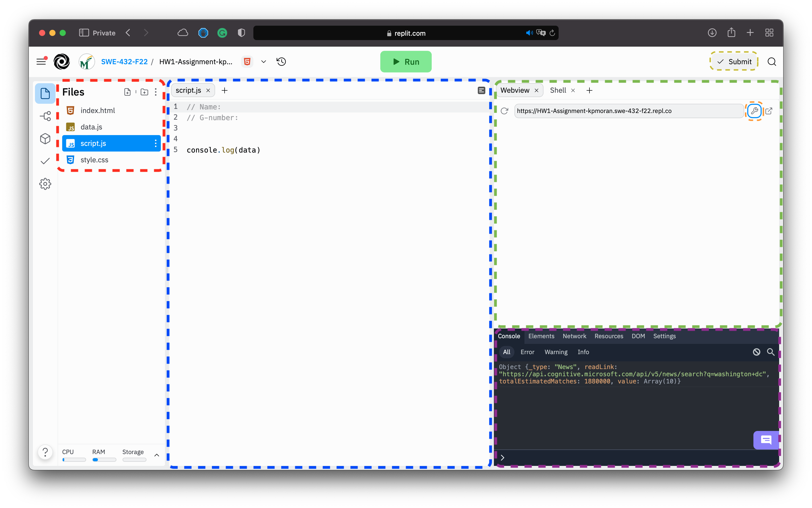Add a new pane tab beside Shell

pyautogui.click(x=589, y=90)
